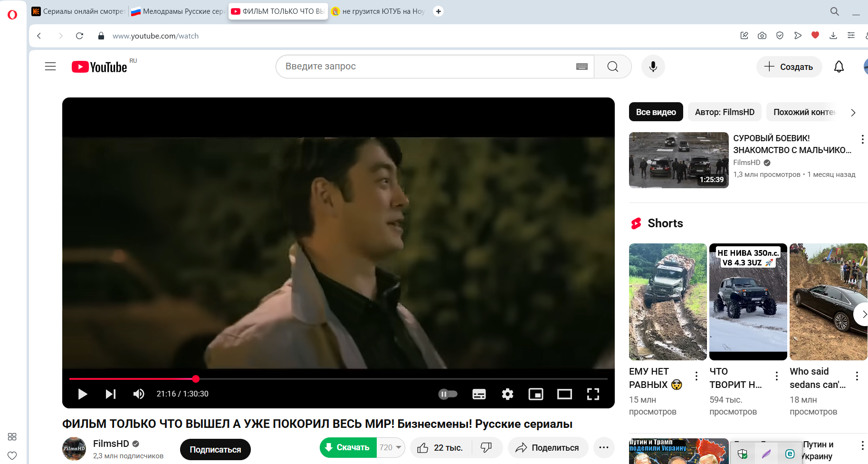Select the "Автор: FilmsHD" filter chip
This screenshot has width=868, height=464.
(x=724, y=112)
